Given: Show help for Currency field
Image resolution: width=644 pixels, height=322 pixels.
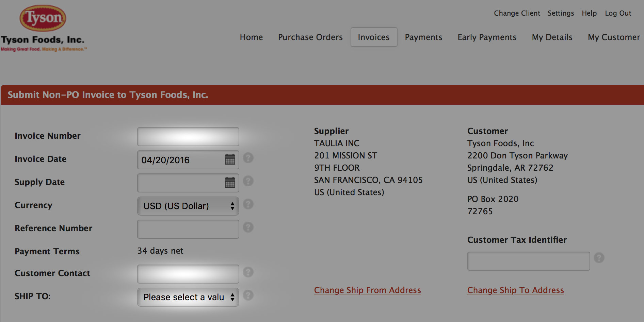Looking at the screenshot, I should (248, 204).
